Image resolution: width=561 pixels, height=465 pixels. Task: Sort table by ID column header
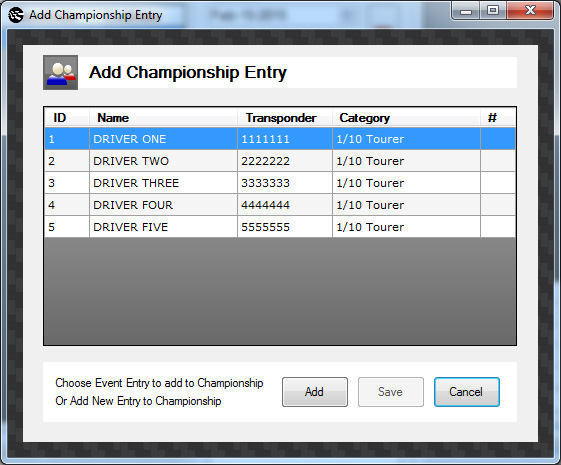point(67,118)
